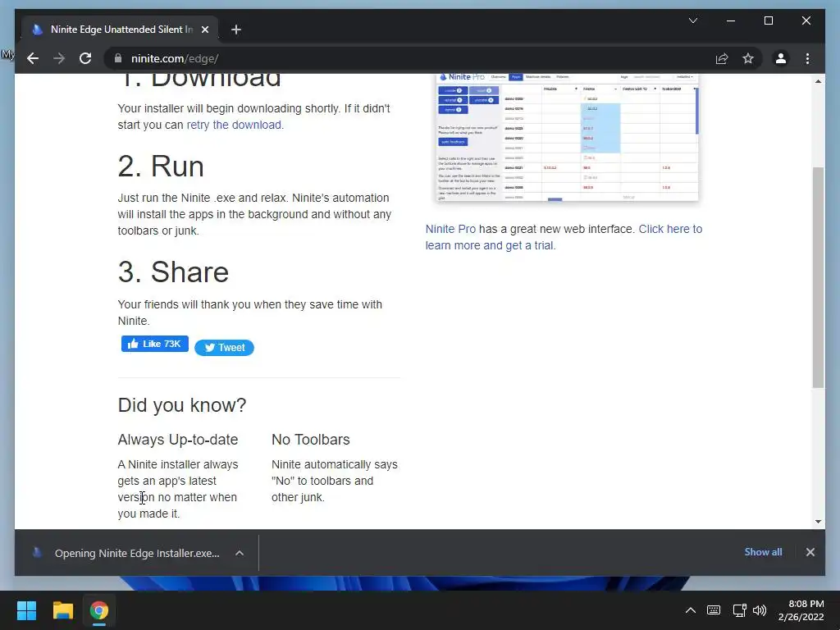Open the Ninite Pro screenshot thumbnail
840x630 pixels.
coord(568,137)
